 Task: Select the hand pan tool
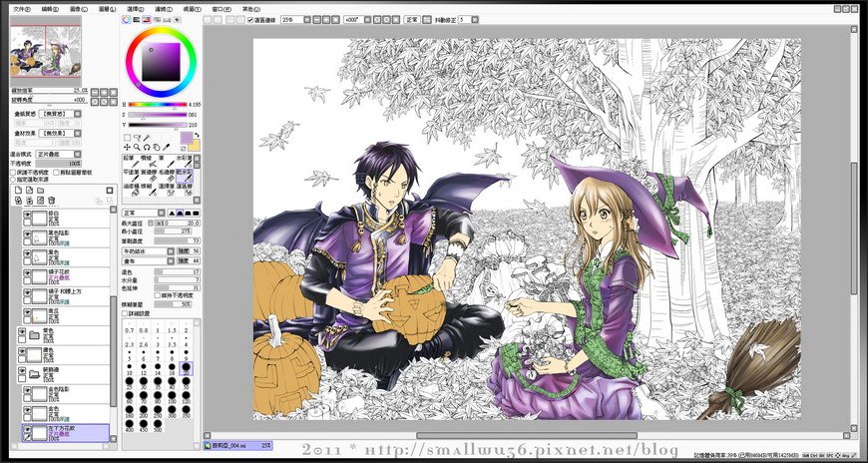[157, 148]
